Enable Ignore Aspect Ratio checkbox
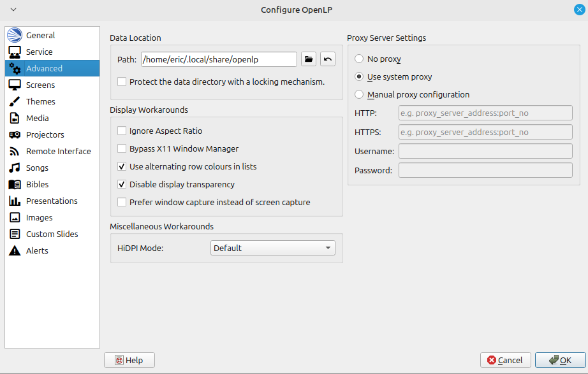588x374 pixels. [122, 131]
